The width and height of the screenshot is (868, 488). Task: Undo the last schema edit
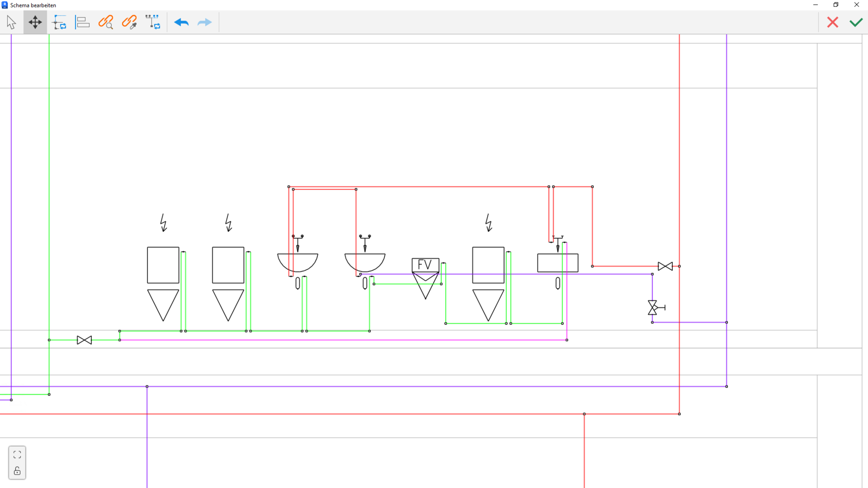click(181, 22)
